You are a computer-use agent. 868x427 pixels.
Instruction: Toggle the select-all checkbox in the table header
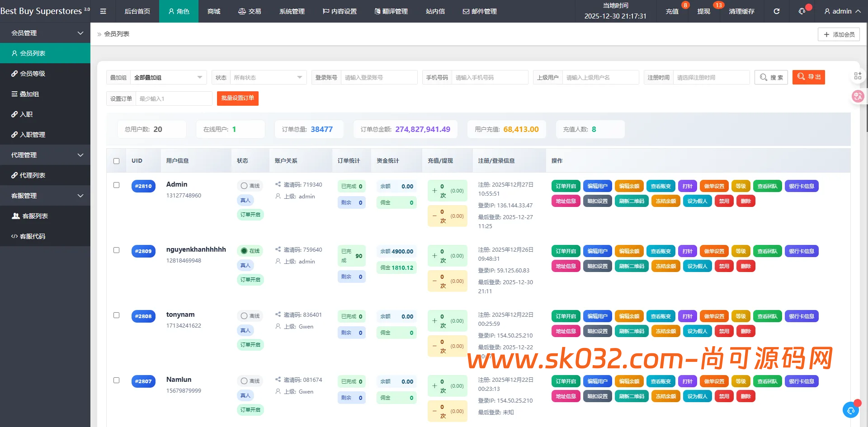pos(116,160)
